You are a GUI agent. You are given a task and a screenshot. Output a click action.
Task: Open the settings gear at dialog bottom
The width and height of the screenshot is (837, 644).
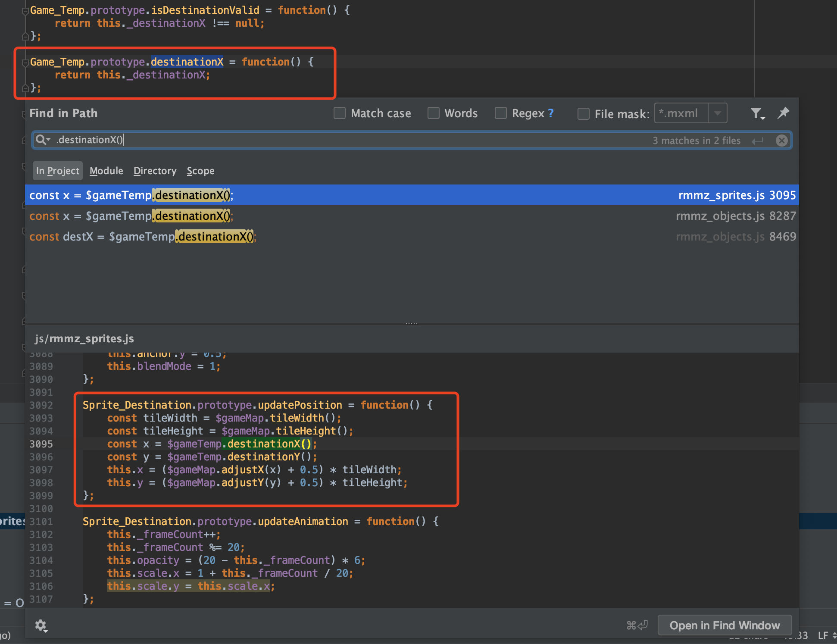tap(41, 625)
